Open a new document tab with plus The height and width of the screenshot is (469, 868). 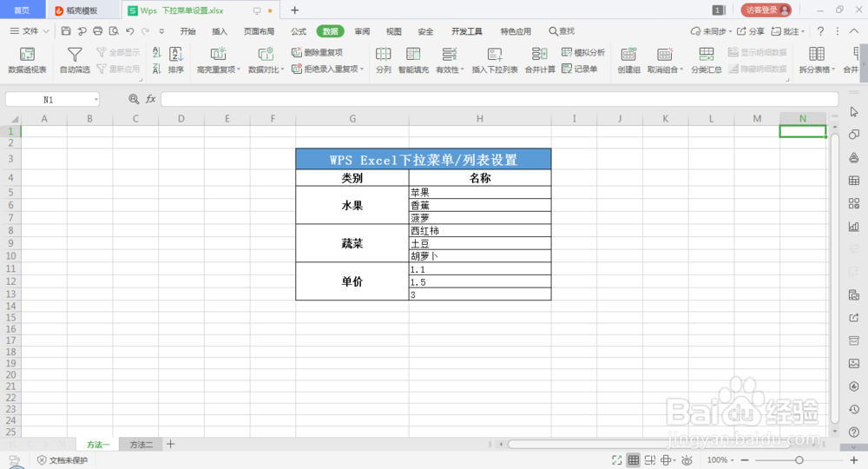(x=294, y=10)
